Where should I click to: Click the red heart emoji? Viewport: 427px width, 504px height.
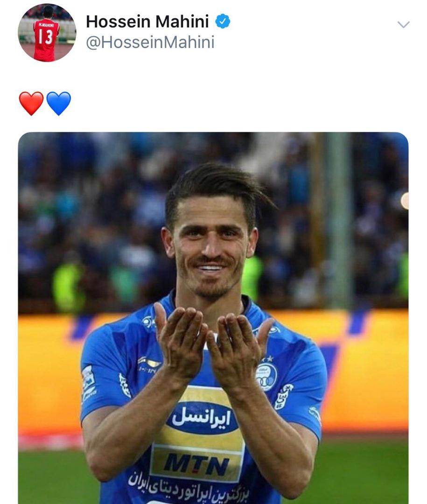tap(31, 103)
